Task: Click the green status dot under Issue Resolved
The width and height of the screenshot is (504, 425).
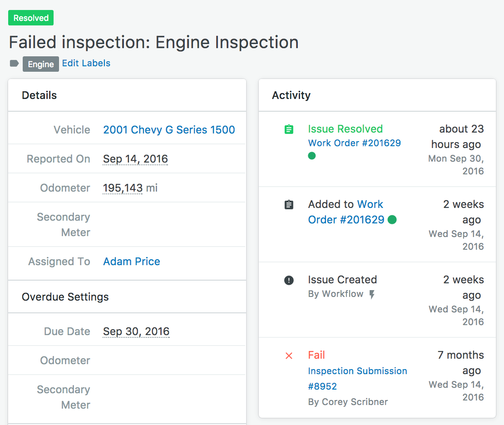Action: point(312,156)
